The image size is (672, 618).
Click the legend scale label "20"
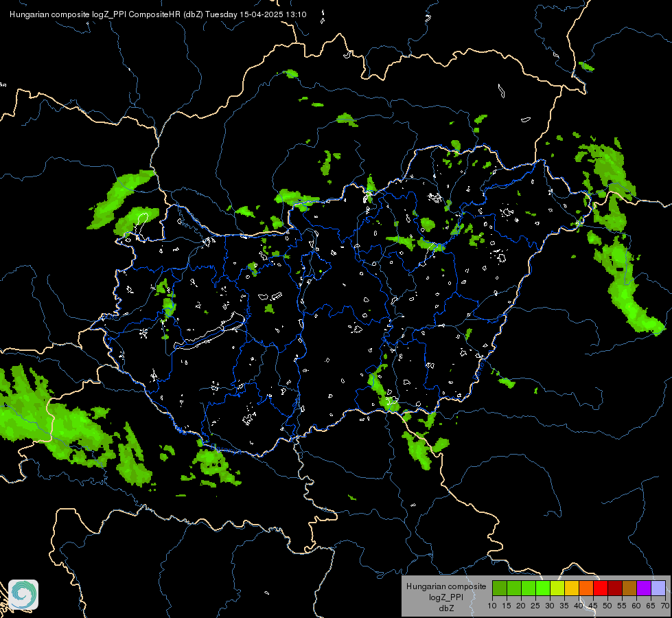tap(521, 606)
